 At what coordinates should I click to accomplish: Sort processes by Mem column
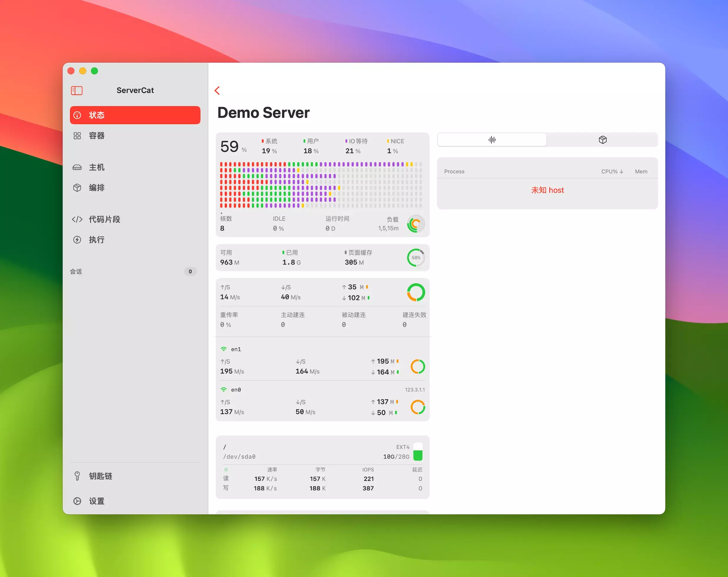click(641, 171)
